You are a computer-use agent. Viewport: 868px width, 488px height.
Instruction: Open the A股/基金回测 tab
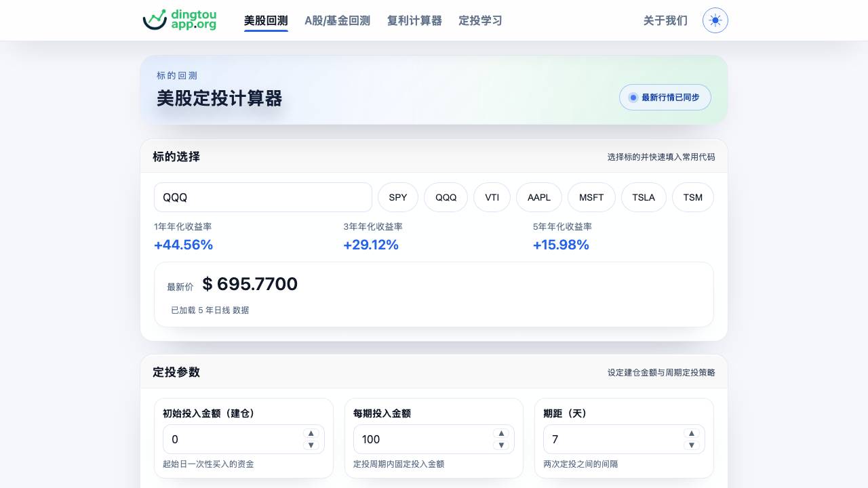point(337,20)
